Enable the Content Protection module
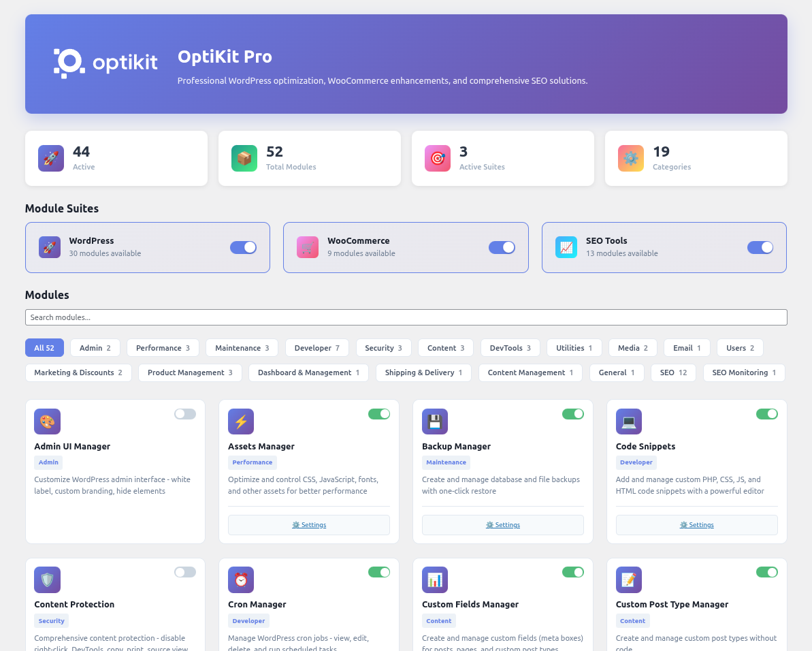 click(x=184, y=572)
